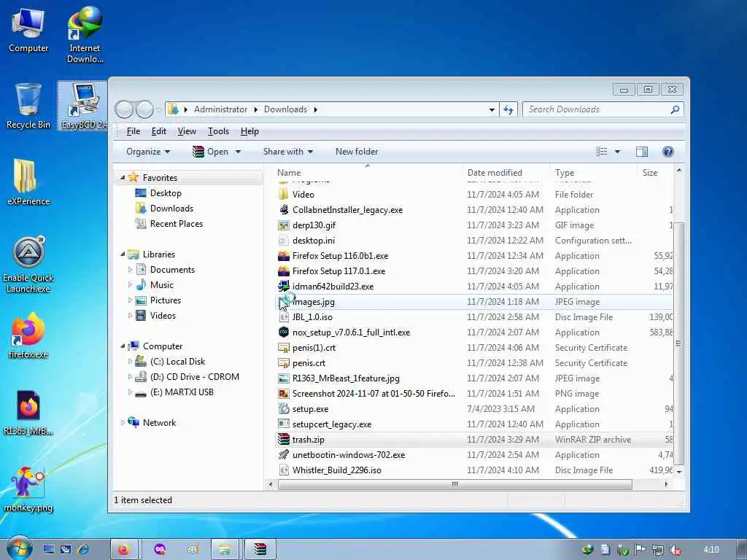Select Enable Quick Launch.exe desktop icon
The image size is (747, 560).
coord(28,264)
